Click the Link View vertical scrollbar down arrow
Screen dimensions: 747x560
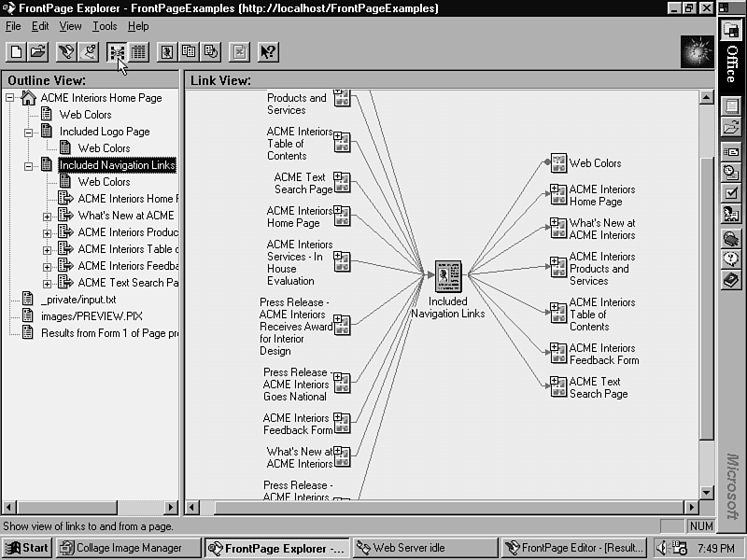706,491
